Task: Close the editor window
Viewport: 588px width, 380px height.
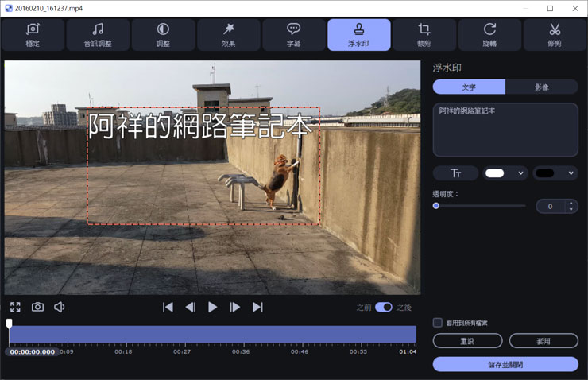Action: pos(575,8)
